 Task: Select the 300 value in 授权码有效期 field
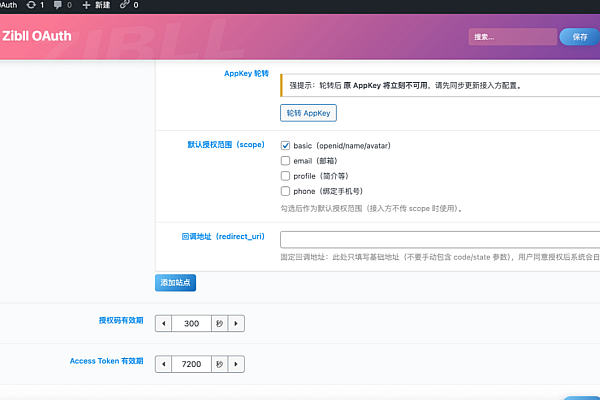point(191,323)
